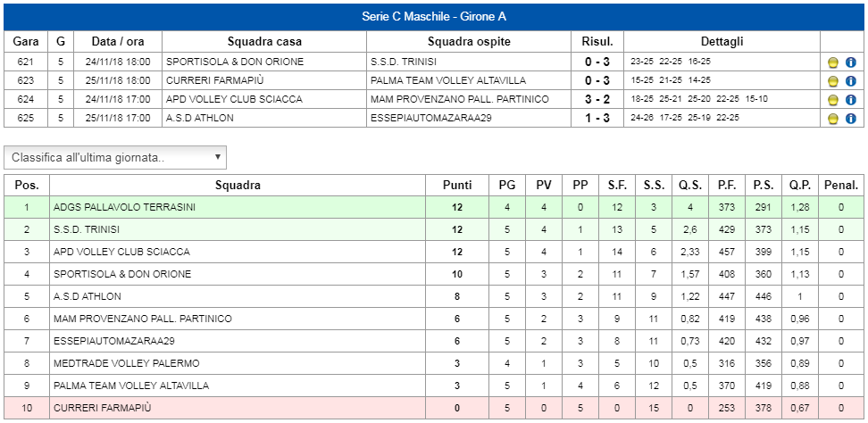The height and width of the screenshot is (423, 868).
Task: Click ADGS PALLAVOLO TERRASINI team row
Action: (434, 207)
